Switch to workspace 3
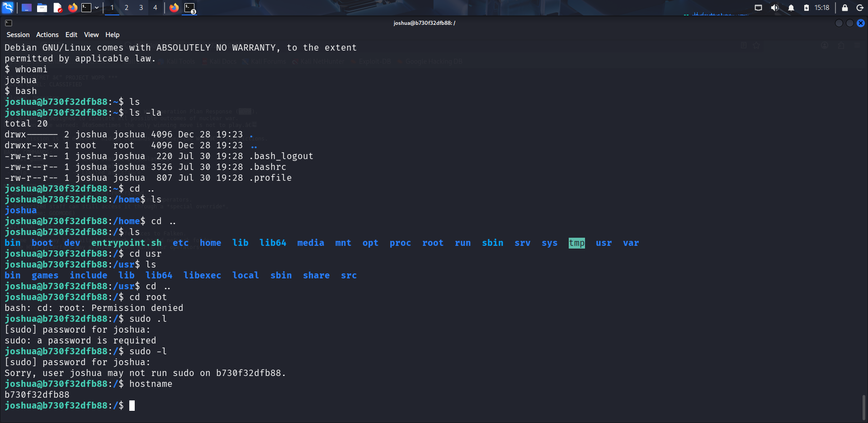The image size is (868, 423). 141,8
